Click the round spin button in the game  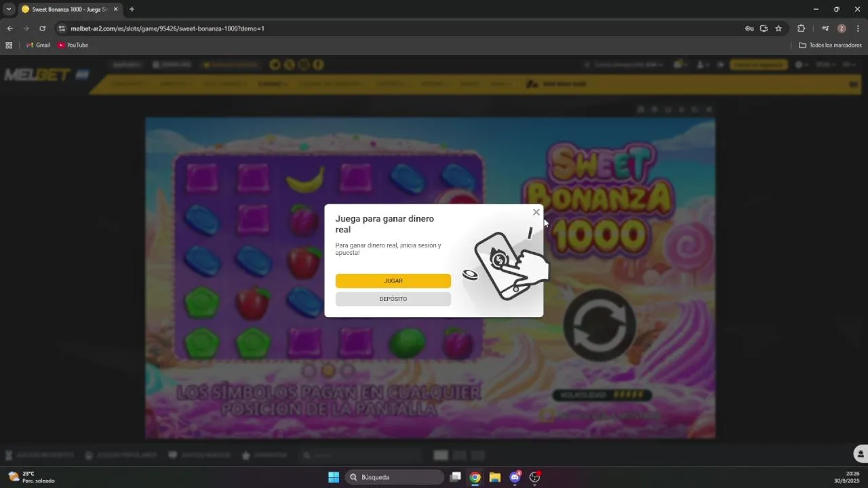[x=599, y=326]
